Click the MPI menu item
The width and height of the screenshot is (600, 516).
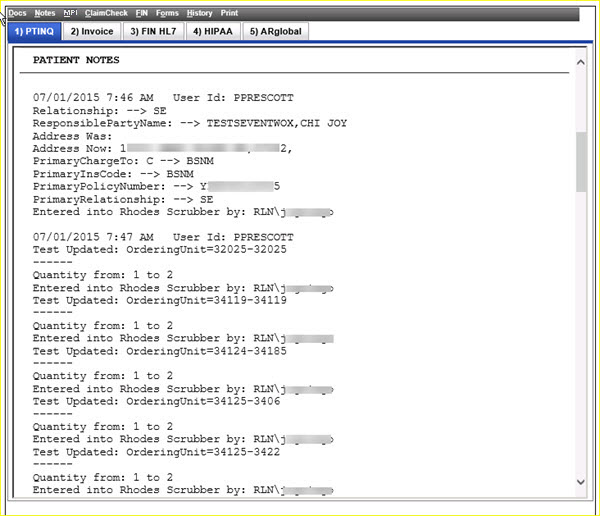[x=70, y=13]
